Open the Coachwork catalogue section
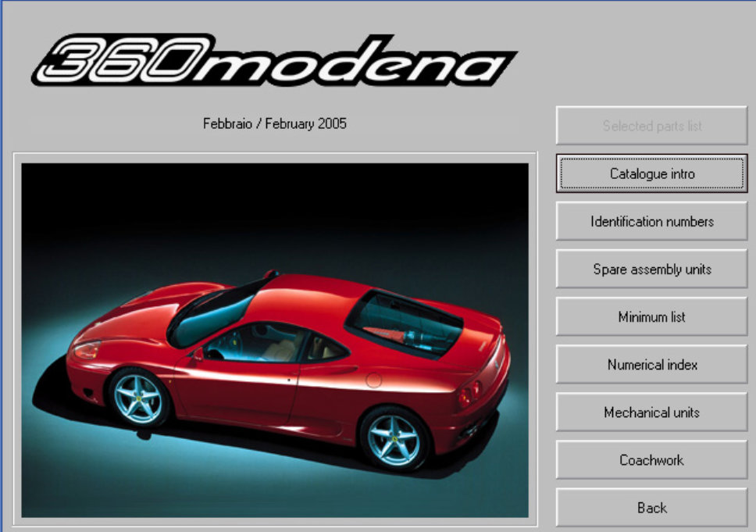 [x=651, y=460]
